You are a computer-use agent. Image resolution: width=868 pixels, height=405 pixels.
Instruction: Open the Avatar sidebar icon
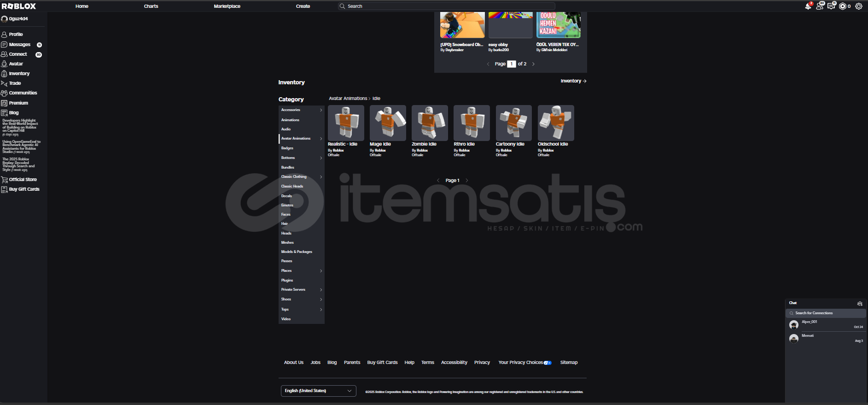point(4,64)
